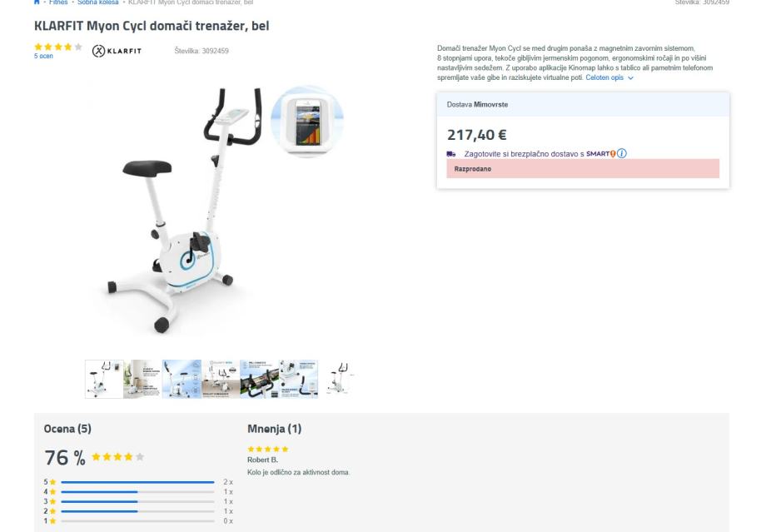Open the Celoten opis link

pyautogui.click(x=604, y=77)
